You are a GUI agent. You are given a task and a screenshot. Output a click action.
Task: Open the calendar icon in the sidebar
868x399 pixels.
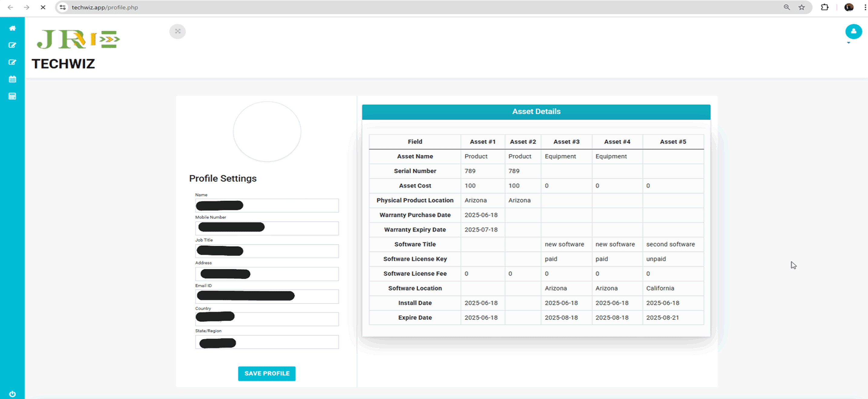[12, 79]
